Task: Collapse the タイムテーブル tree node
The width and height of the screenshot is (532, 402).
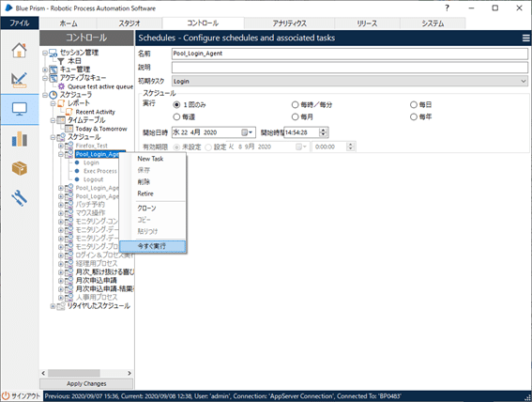Action: click(x=53, y=120)
